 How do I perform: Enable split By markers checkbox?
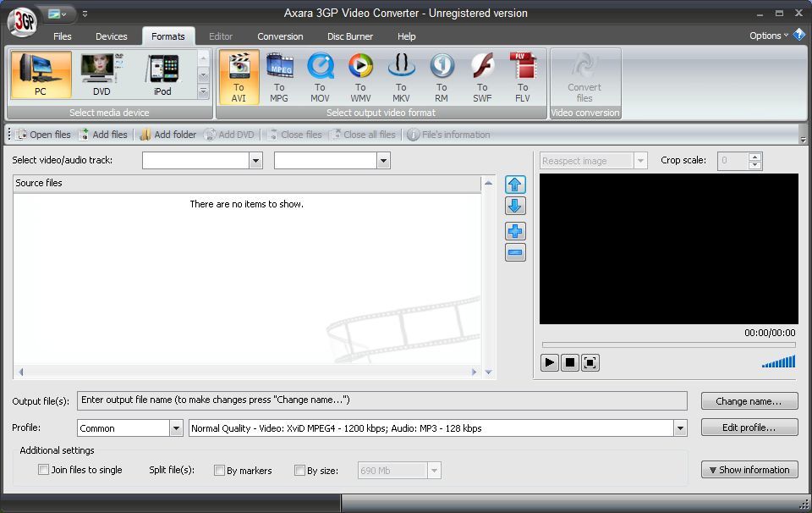(x=219, y=471)
